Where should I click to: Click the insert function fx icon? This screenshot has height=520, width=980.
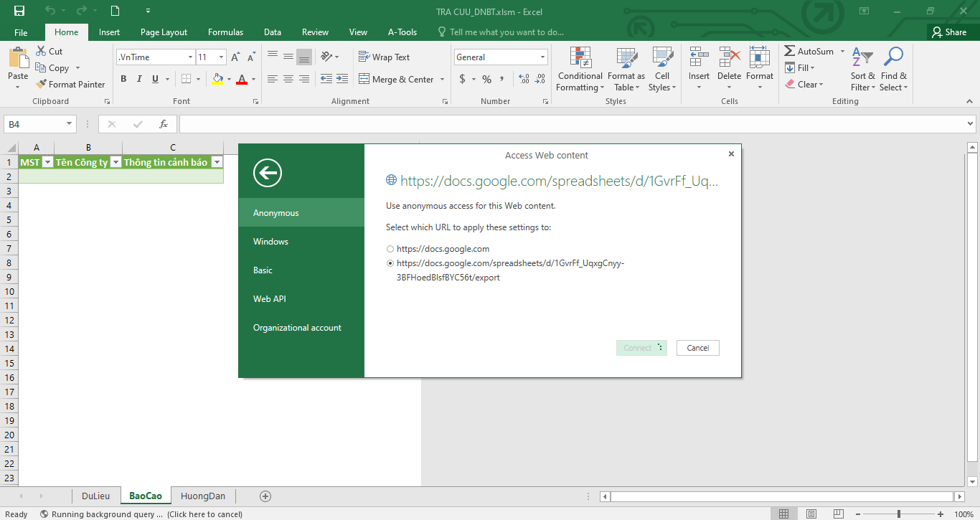click(x=164, y=124)
